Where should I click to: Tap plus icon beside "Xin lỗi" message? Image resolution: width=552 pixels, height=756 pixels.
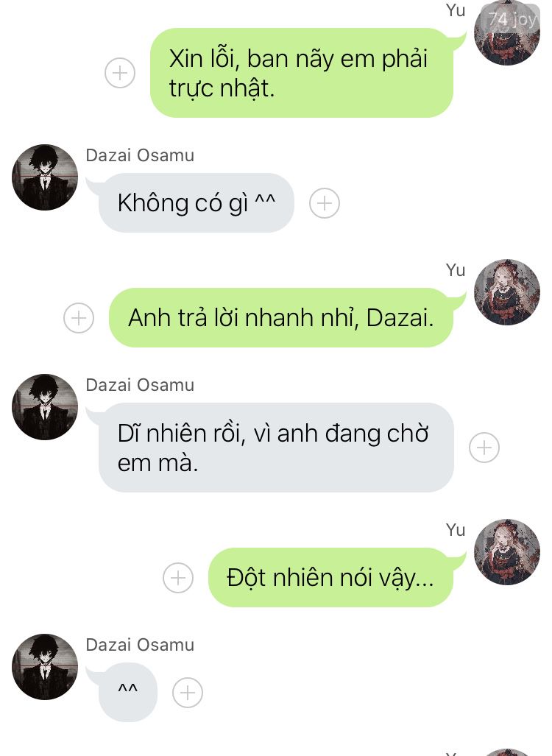pyautogui.click(x=119, y=73)
